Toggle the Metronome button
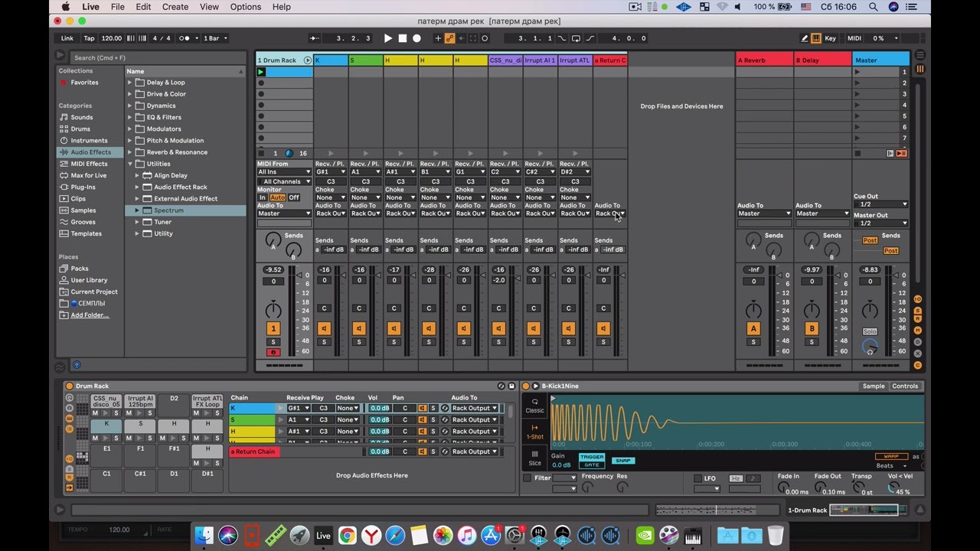This screenshot has width=980, height=551. 185,38
